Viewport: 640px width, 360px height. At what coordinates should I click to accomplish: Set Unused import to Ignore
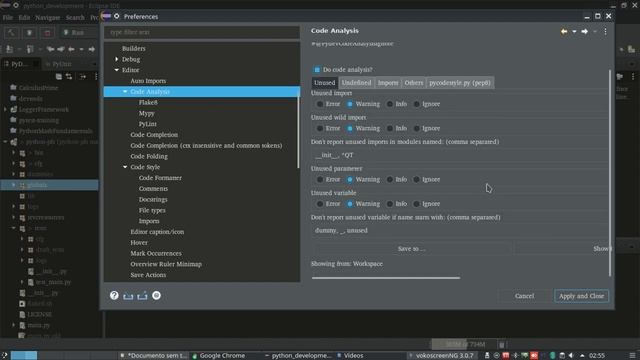coord(416,104)
